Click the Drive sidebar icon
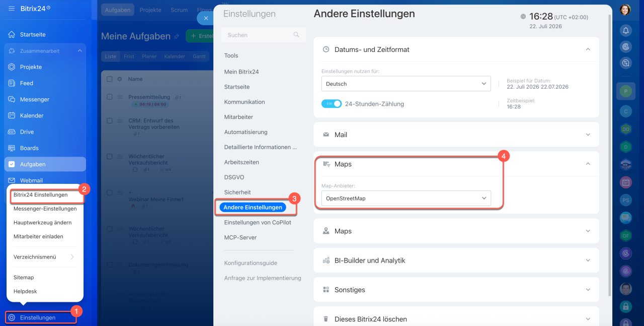644x326 pixels. point(12,132)
